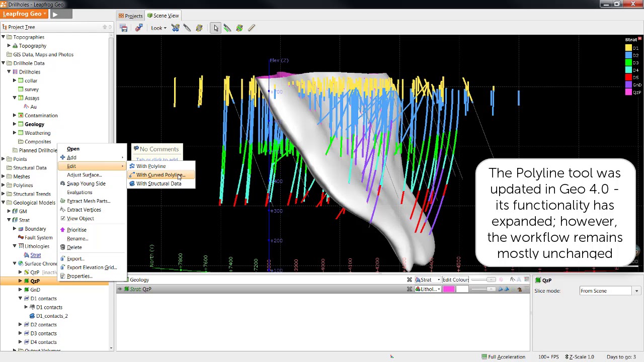Viewport: 644px width, 362px height.
Task: Adjust the Geology opacity slider
Action: tap(492, 280)
